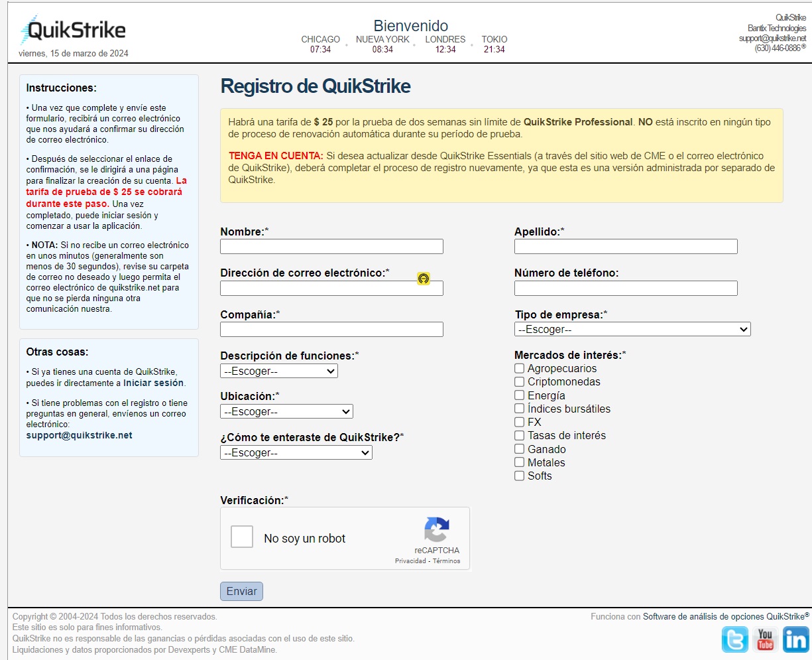Check the Criptomonedas checkbox
Screen dimensions: 812x660
520,381
